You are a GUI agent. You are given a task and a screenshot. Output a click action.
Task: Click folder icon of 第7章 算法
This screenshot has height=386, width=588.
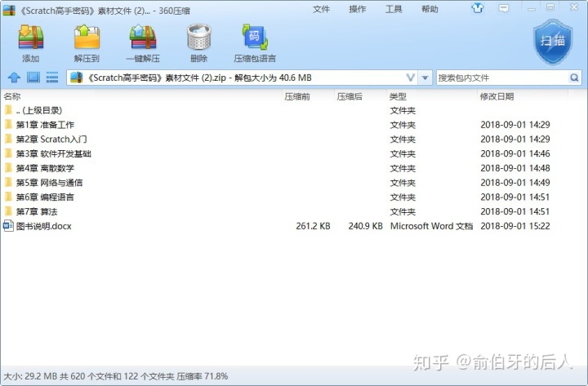(x=8, y=211)
